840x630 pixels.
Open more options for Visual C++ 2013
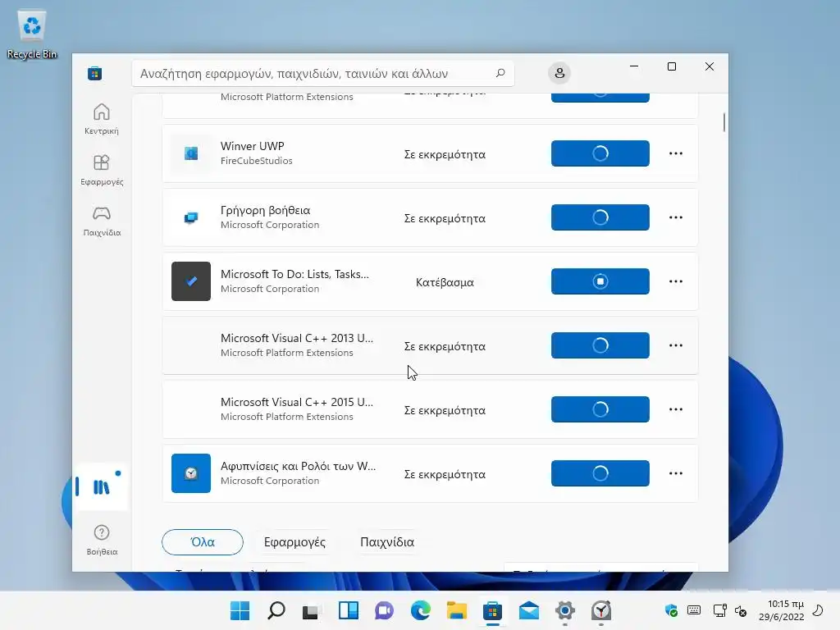[676, 345]
